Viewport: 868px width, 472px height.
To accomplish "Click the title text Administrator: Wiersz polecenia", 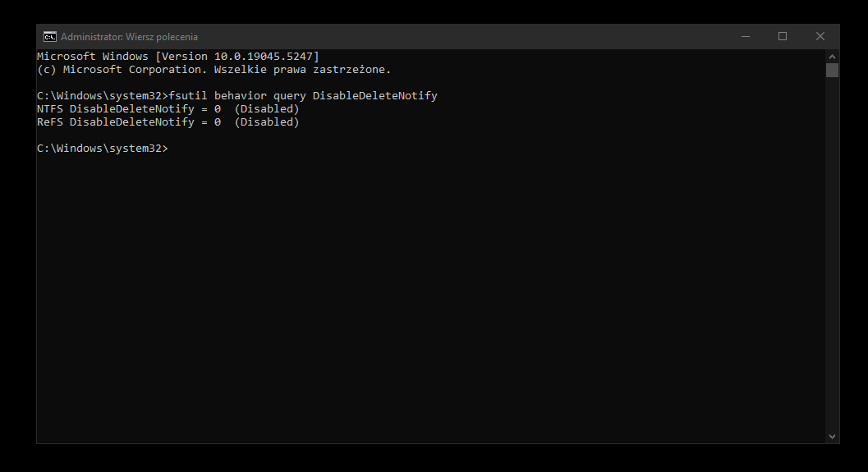I will pos(129,36).
